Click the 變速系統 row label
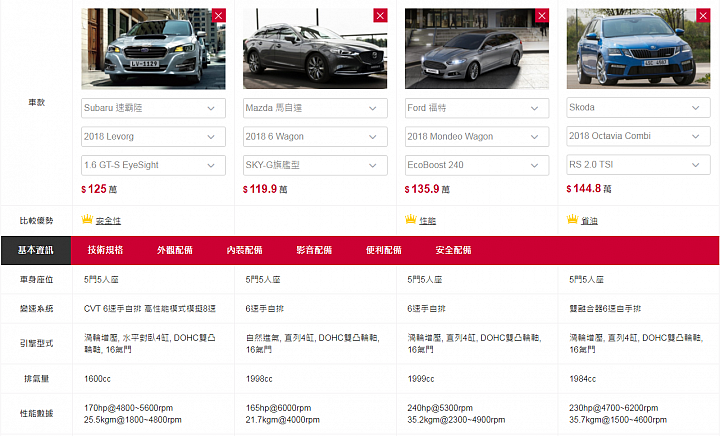The height and width of the screenshot is (436, 720). (36, 308)
